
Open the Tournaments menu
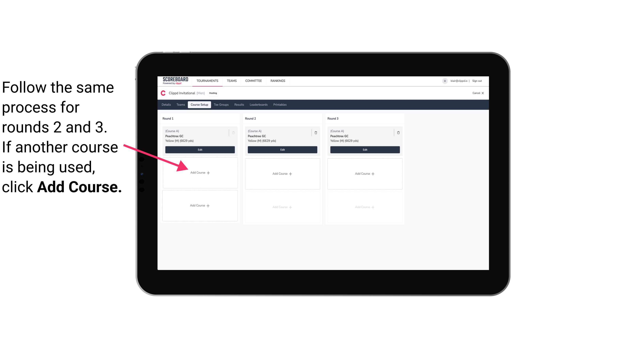point(208,80)
